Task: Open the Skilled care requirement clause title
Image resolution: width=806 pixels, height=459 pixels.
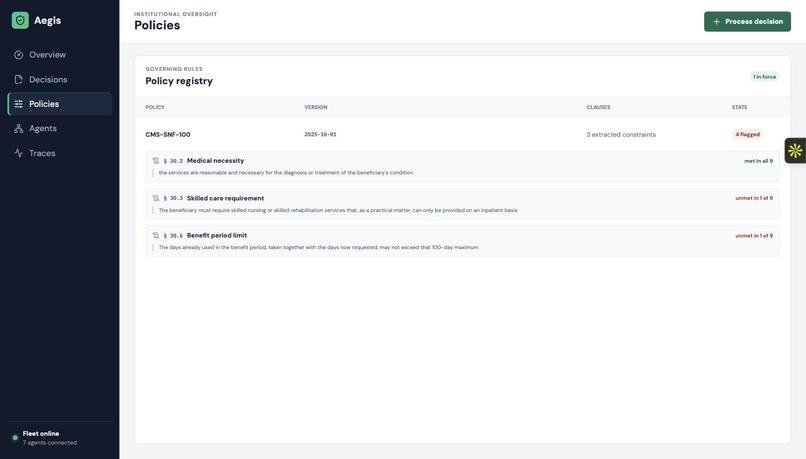Action: point(225,198)
